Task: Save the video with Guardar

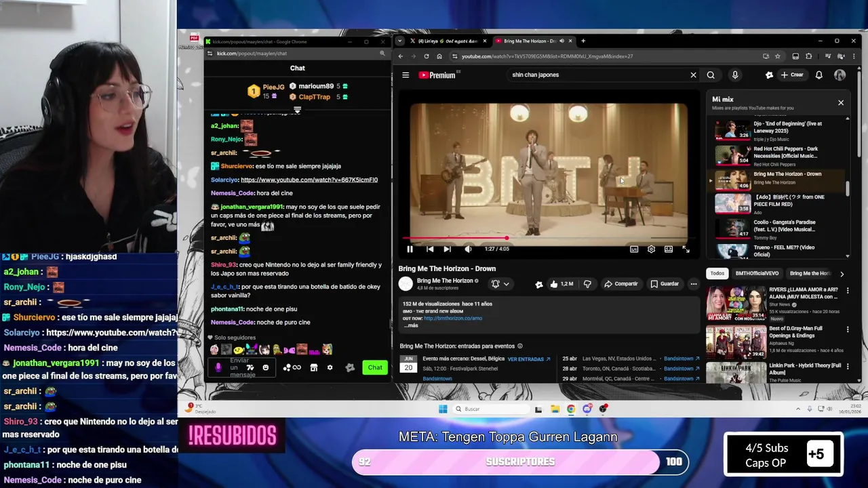Action: (665, 284)
